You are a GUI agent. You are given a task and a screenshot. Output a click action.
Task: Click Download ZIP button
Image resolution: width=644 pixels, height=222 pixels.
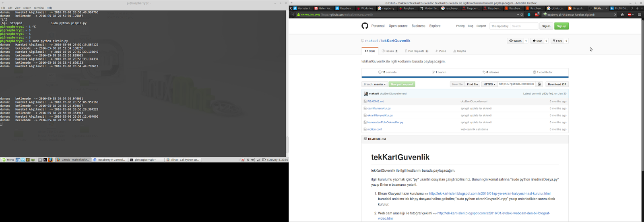click(x=557, y=84)
